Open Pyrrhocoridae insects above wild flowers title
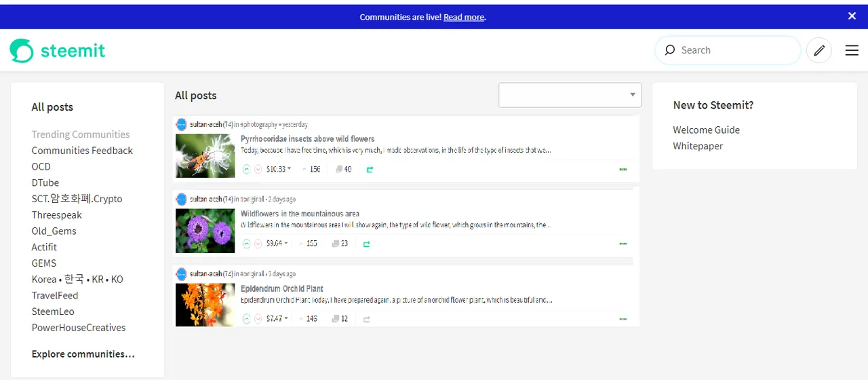868x380 pixels. pos(308,139)
